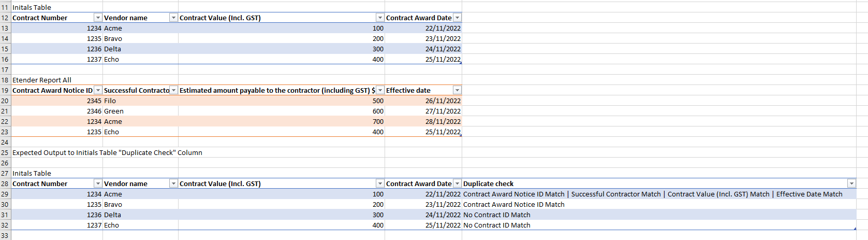Select 'Acme' cell in row 22
The width and height of the screenshot is (868, 240).
point(140,121)
